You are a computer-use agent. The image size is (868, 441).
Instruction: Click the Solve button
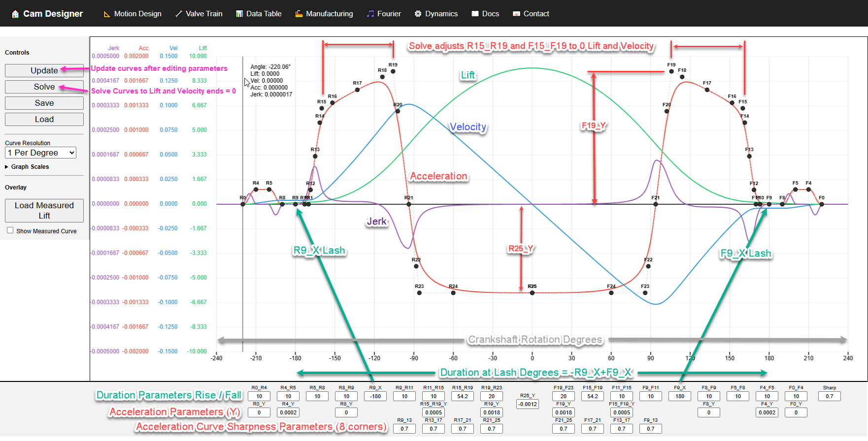44,87
